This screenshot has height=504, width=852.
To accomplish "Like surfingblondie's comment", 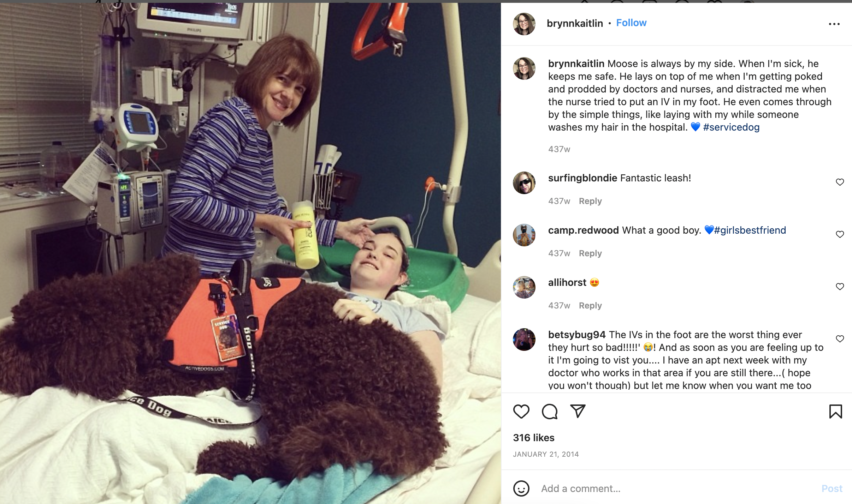I will click(840, 182).
